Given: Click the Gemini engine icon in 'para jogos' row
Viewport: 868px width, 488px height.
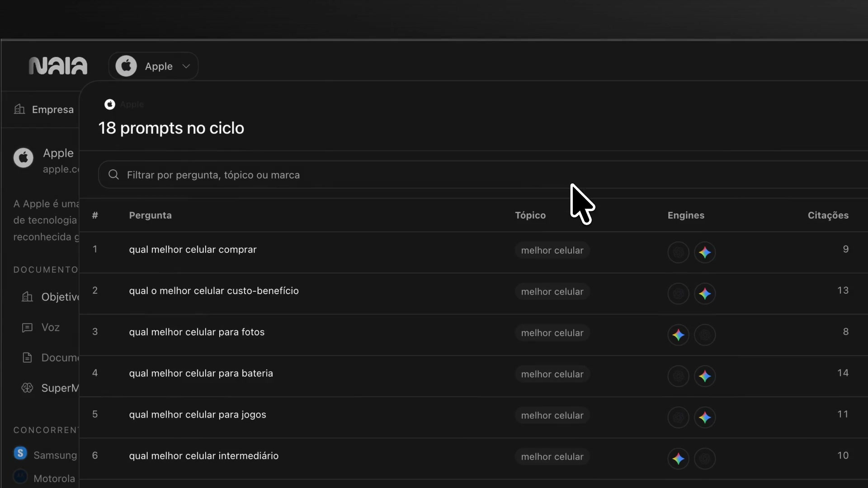Looking at the screenshot, I should (705, 418).
